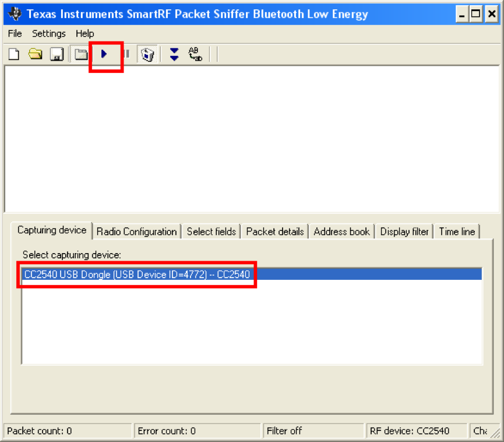Pause packet capture with the pause button
The width and height of the screenshot is (504, 442).
coord(127,54)
